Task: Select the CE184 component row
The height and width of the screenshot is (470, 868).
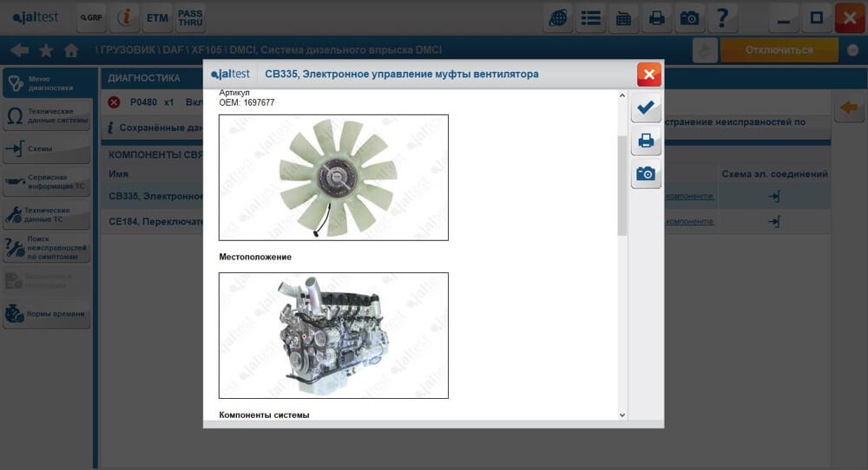Action: pyautogui.click(x=465, y=222)
